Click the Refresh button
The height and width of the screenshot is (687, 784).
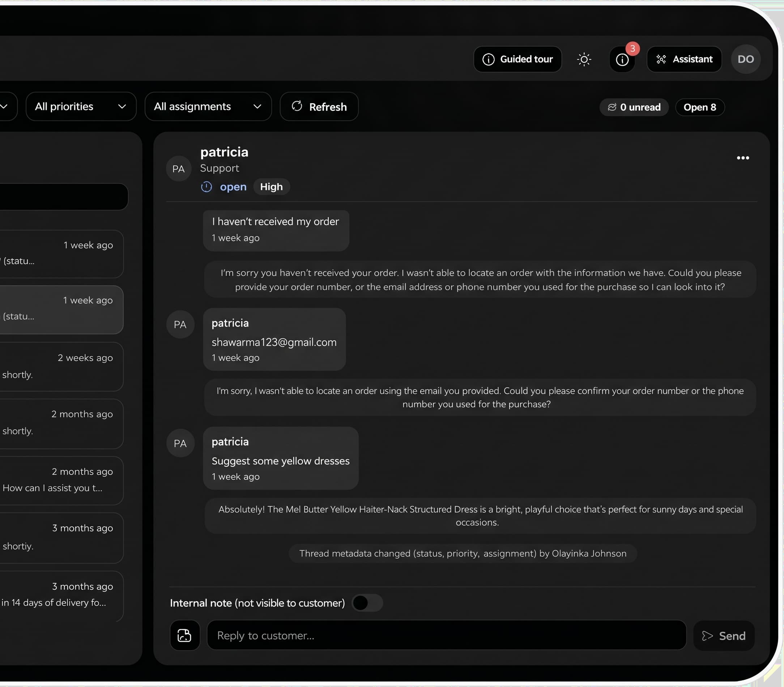pos(319,107)
